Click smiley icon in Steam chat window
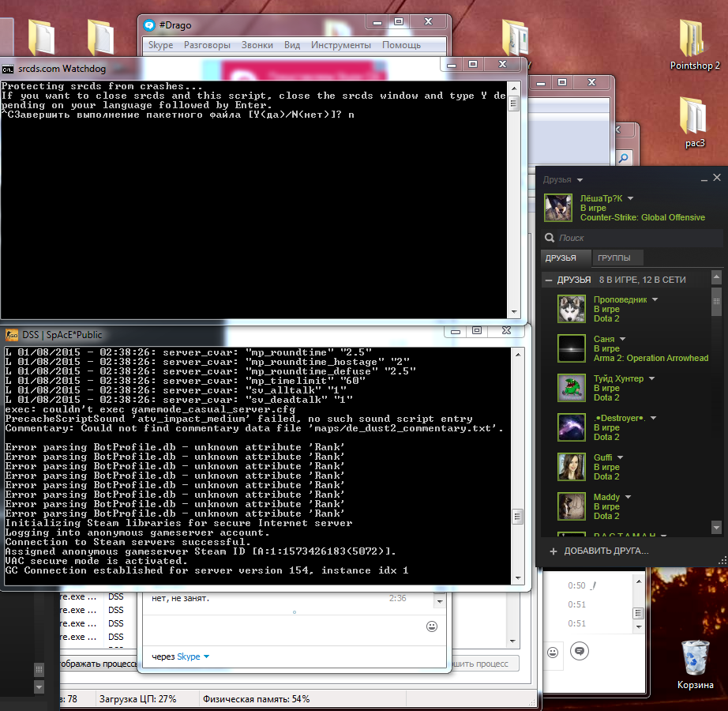This screenshot has width=728, height=711. point(553,653)
